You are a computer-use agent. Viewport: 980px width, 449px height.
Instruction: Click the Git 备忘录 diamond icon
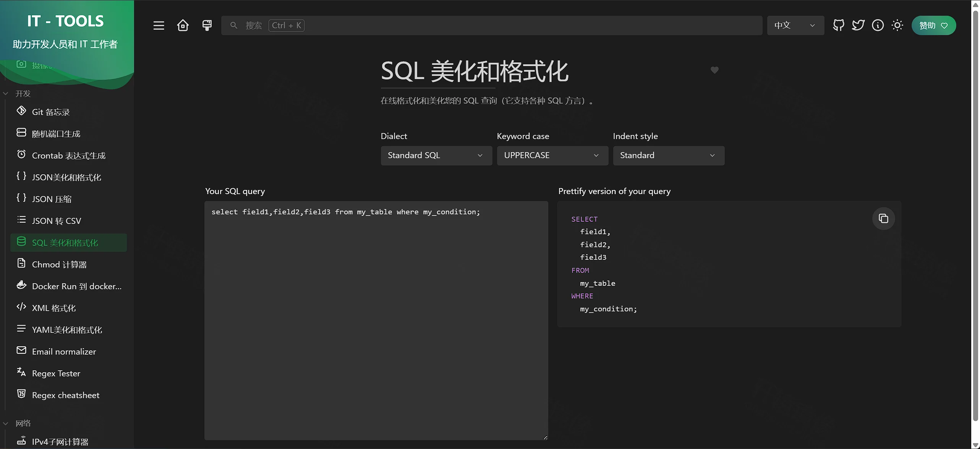[21, 111]
